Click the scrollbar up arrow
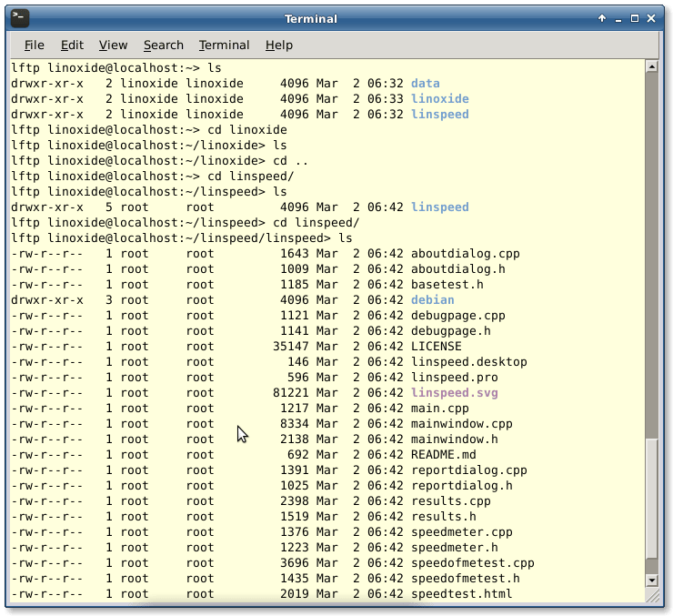This screenshot has width=673, height=616. (651, 66)
